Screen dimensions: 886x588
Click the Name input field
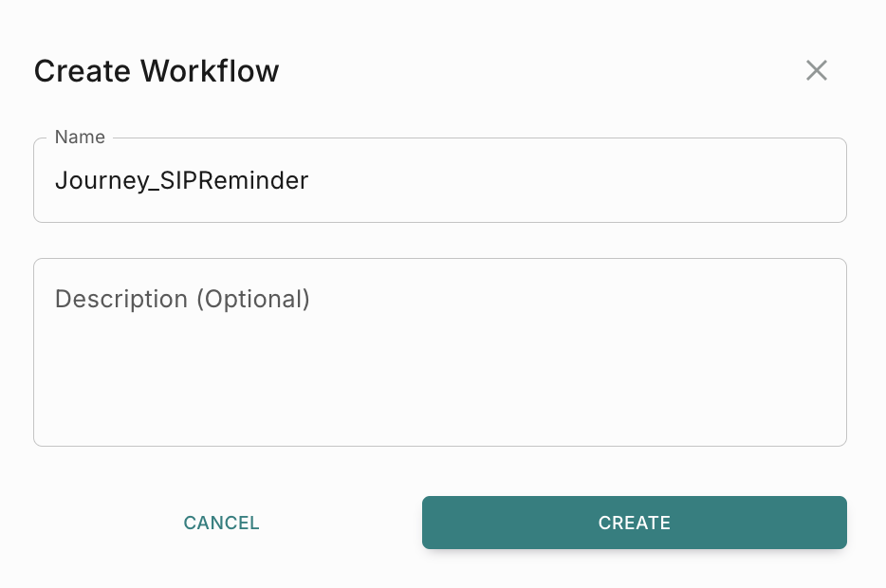439,180
